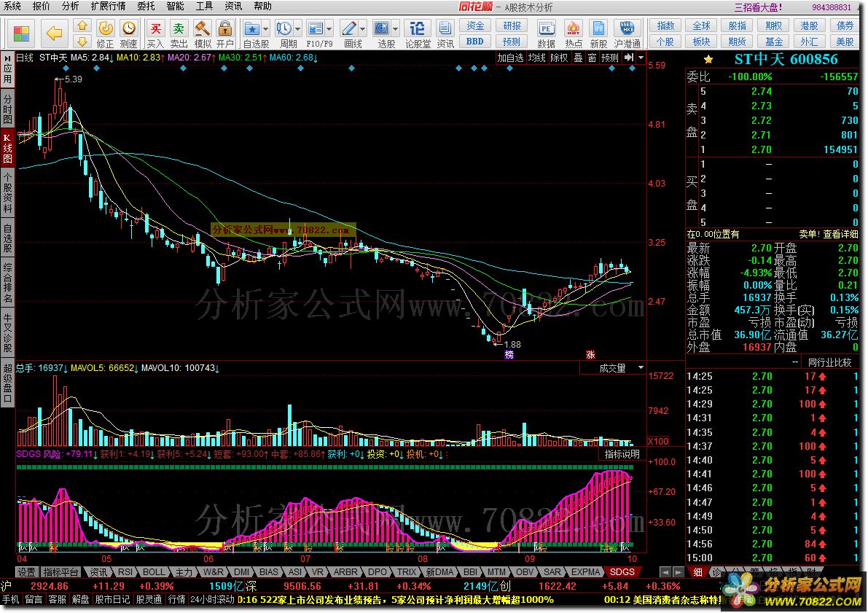Click the 指数 index button
868x613 pixels.
click(x=666, y=26)
